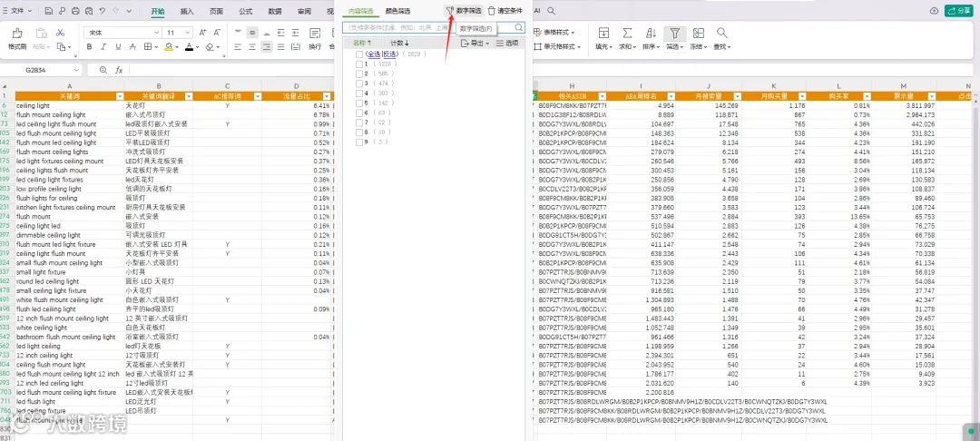Click the 数字筛选 Number Filter button

(464, 11)
